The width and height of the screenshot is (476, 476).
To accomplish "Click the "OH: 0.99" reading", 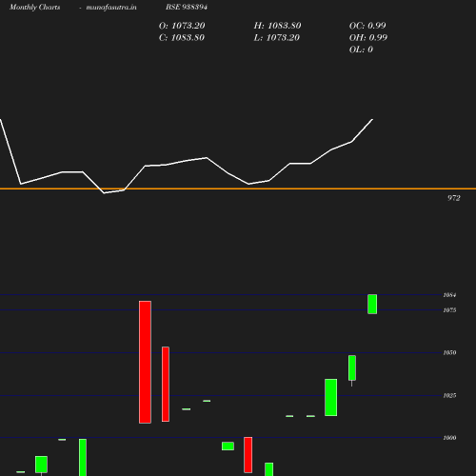I will 368,38.
